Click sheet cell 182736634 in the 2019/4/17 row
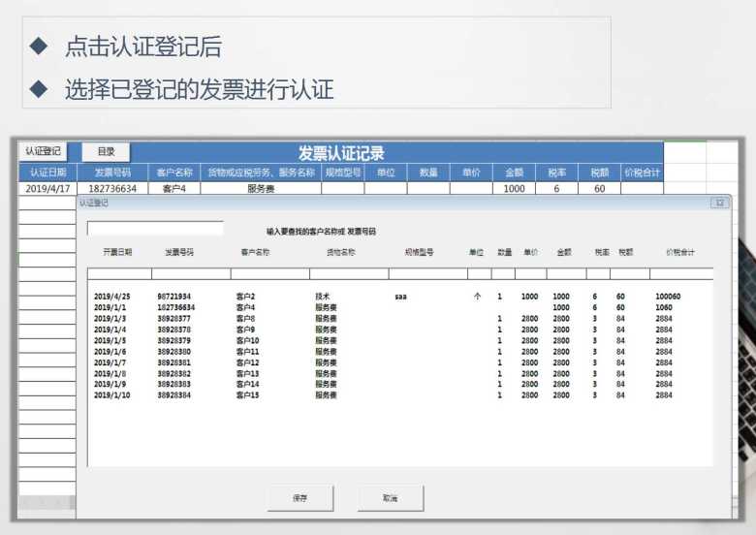The height and width of the screenshot is (535, 756). 112,188
